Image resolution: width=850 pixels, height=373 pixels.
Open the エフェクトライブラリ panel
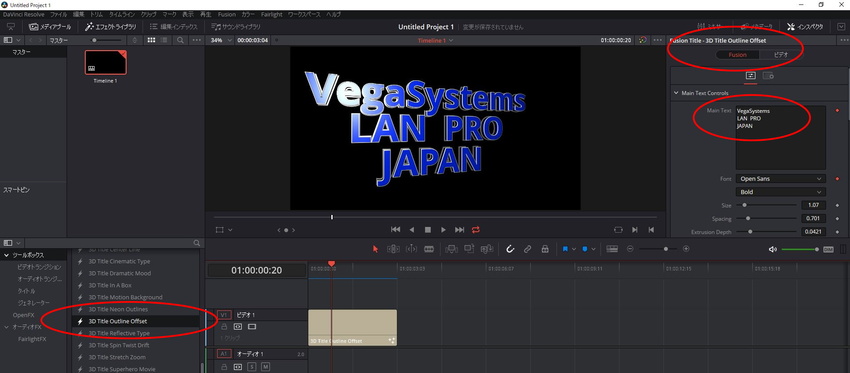pyautogui.click(x=112, y=27)
